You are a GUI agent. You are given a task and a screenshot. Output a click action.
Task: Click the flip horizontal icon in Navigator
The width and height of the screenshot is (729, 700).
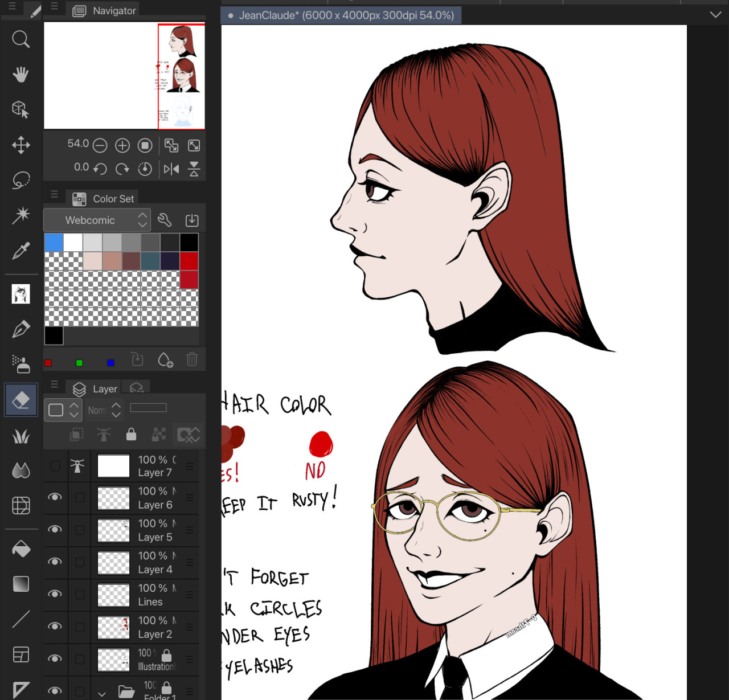click(171, 169)
